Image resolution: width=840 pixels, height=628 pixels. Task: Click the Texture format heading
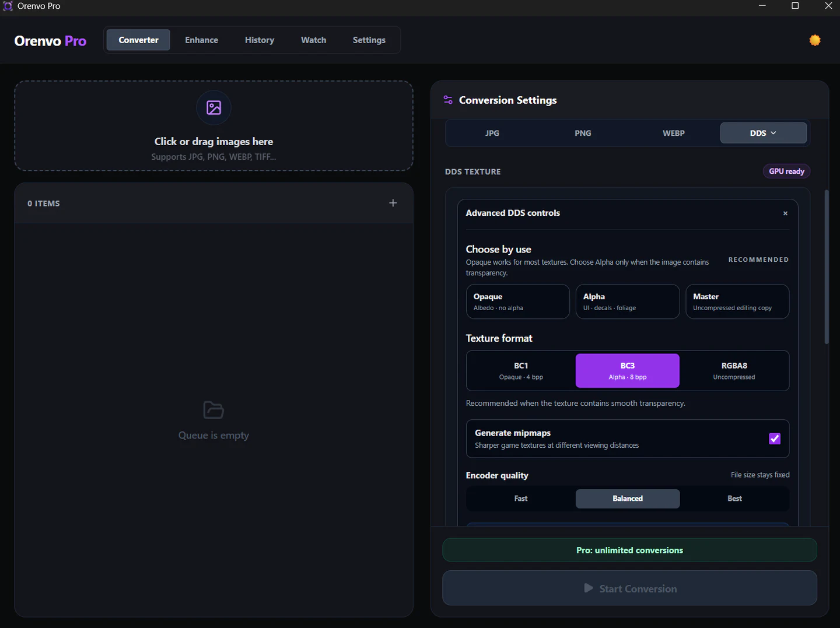pos(499,338)
